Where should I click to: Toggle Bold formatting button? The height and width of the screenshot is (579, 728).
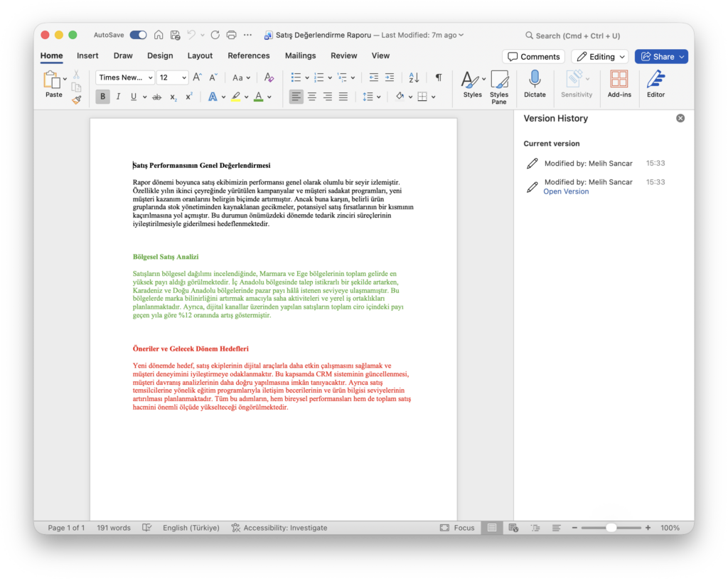[x=102, y=97]
